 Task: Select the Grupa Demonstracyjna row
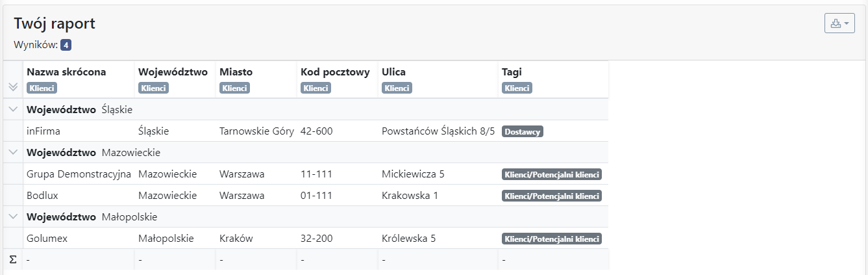306,174
